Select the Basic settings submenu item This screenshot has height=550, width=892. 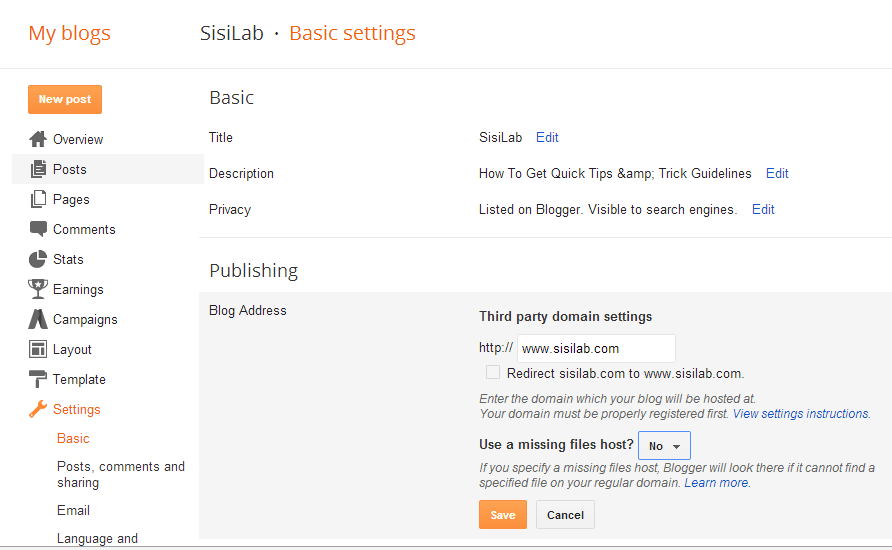coord(73,439)
